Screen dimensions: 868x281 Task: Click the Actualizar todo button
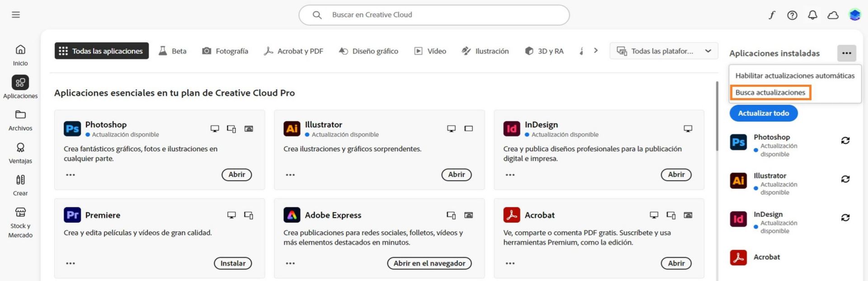tap(764, 113)
